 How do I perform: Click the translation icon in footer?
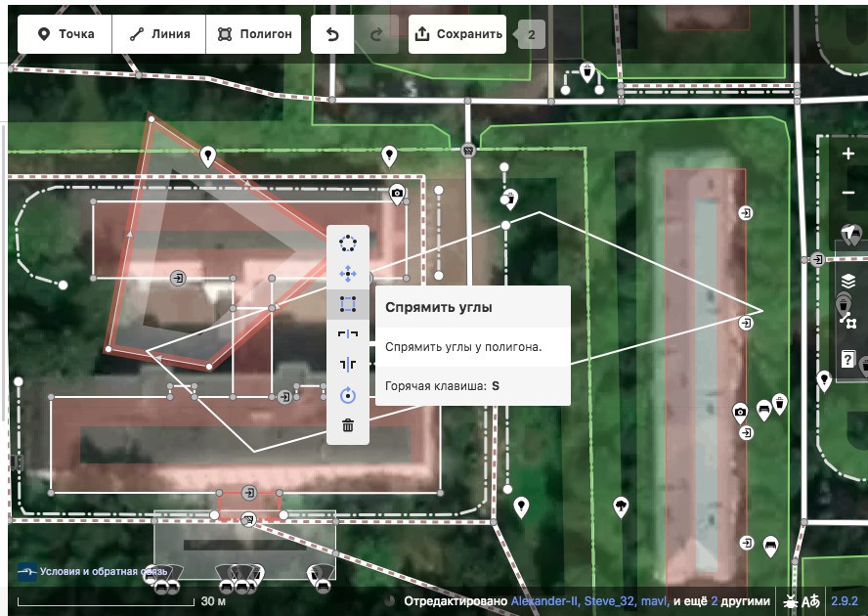click(810, 601)
